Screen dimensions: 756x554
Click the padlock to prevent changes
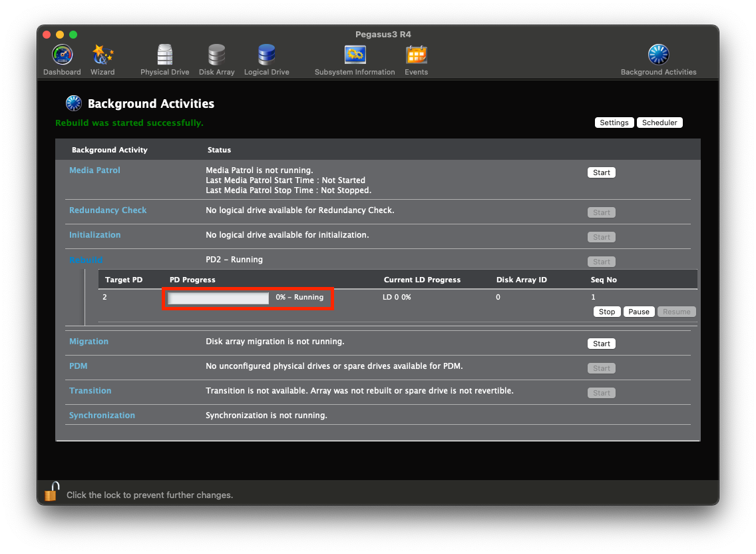pos(52,492)
